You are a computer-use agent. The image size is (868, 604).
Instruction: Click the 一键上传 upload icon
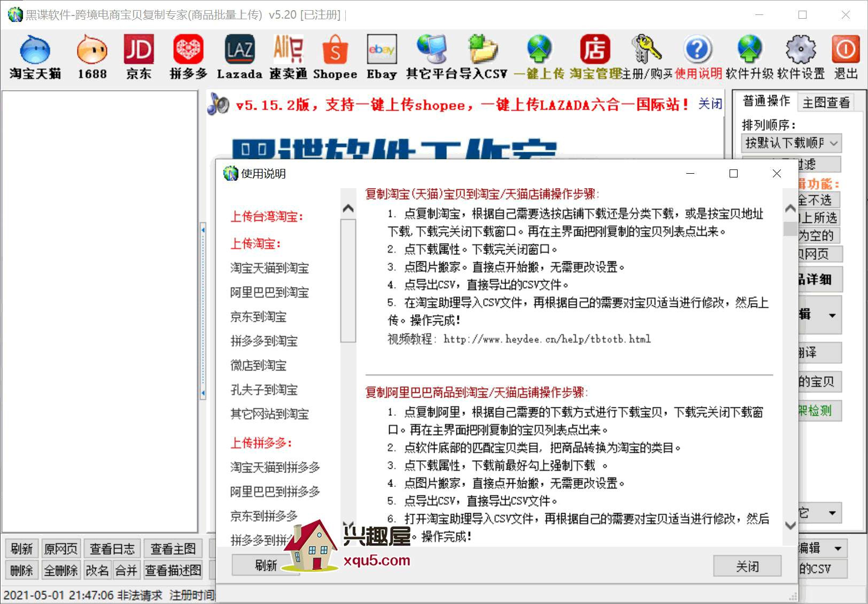pyautogui.click(x=539, y=57)
